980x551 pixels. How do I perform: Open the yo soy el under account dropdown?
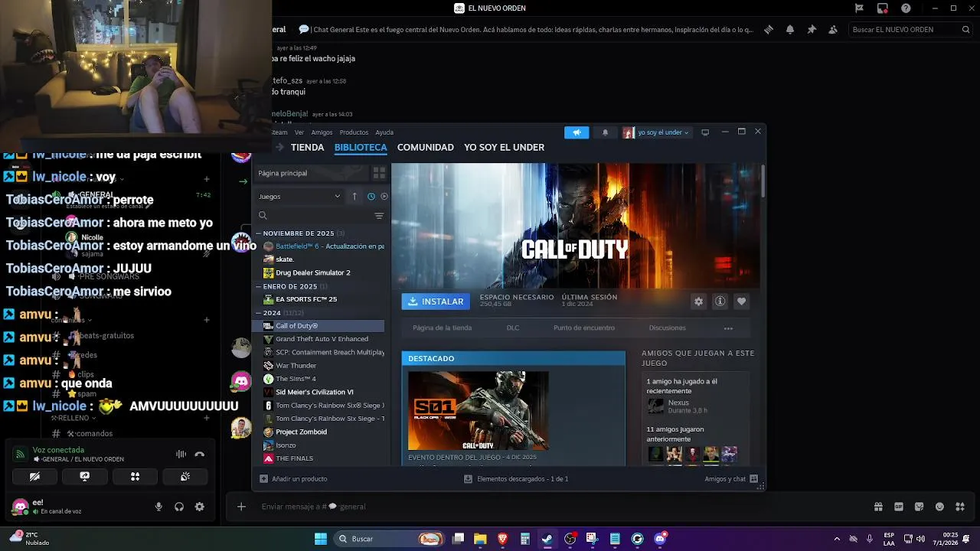point(656,132)
